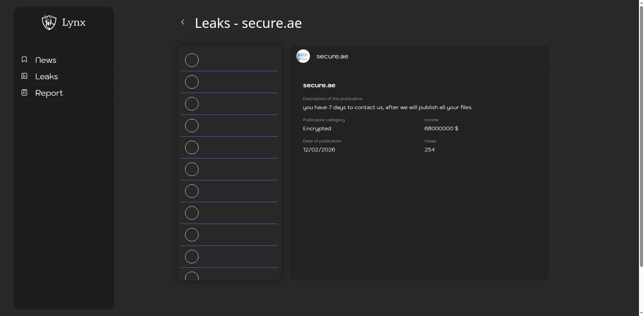Click the fifth circle item in the list

192,147
